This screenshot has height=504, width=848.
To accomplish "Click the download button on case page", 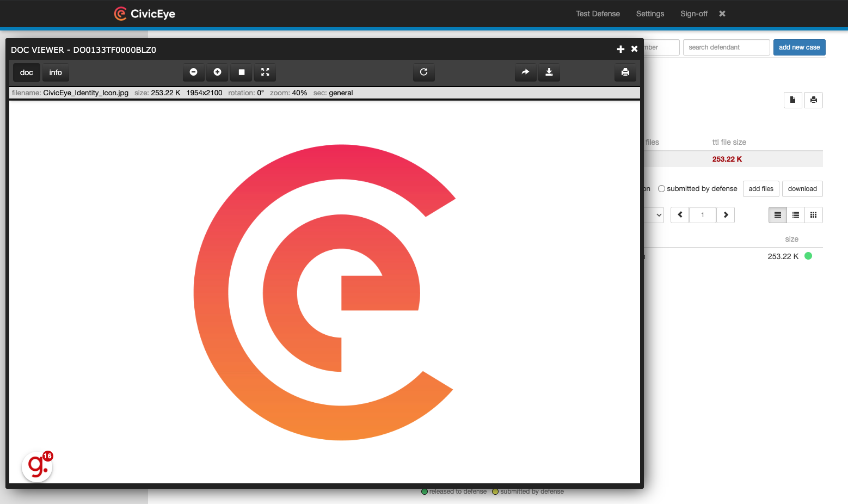I will click(802, 189).
